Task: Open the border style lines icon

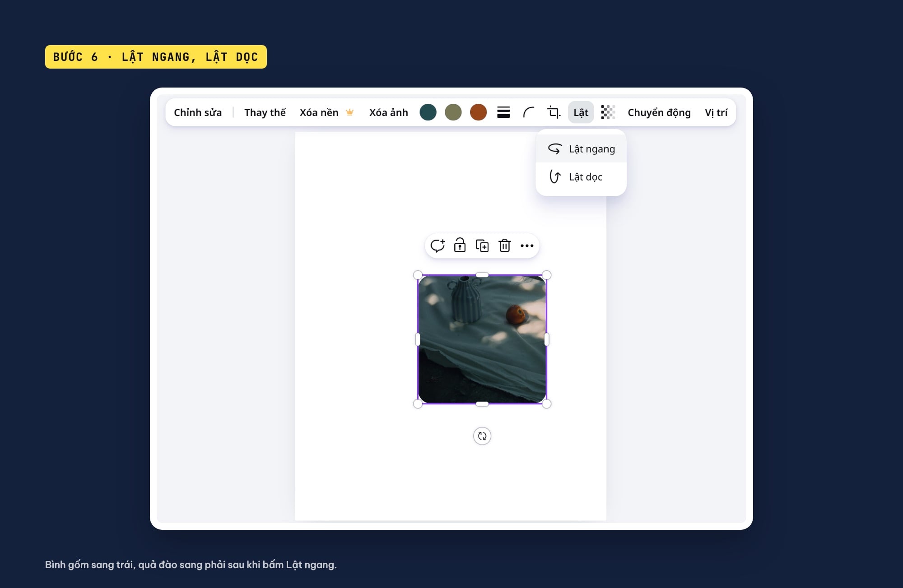Action: 503,112
